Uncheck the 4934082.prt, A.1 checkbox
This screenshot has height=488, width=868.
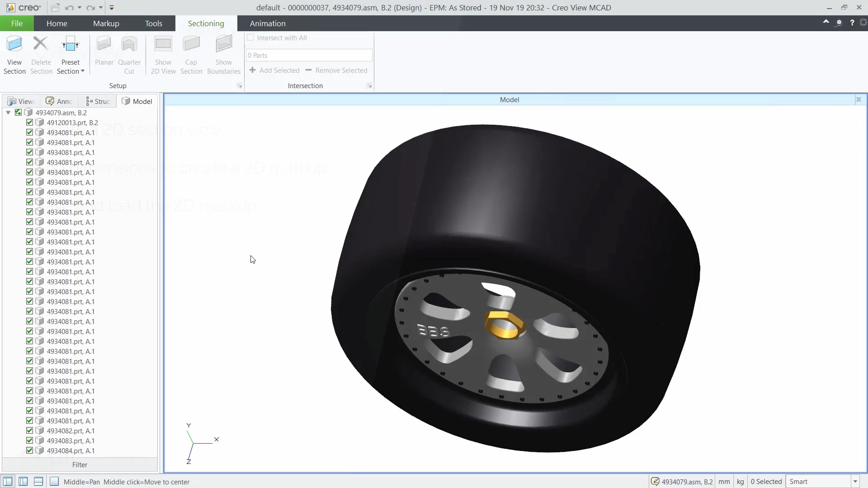point(29,431)
